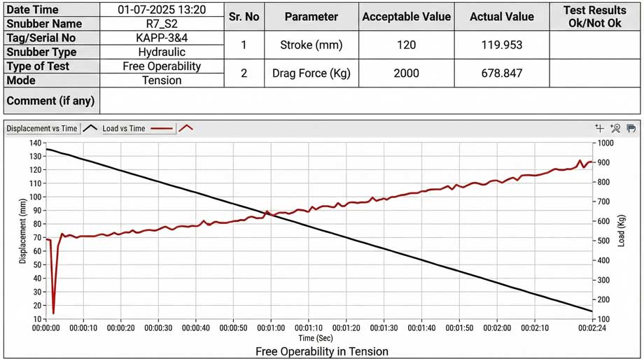Screen dimensions: 644x359
Task: Click the 00:01:00 mark on time axis
Action: coord(272,327)
